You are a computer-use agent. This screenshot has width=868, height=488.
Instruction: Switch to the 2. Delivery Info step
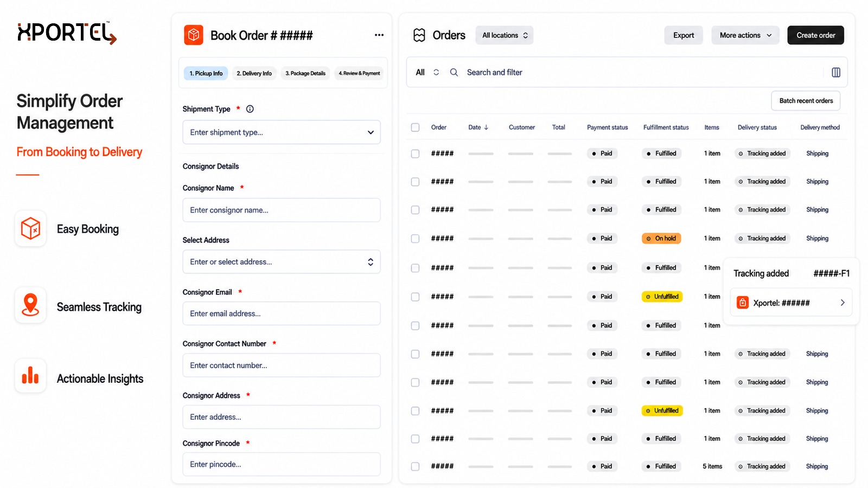pyautogui.click(x=254, y=73)
